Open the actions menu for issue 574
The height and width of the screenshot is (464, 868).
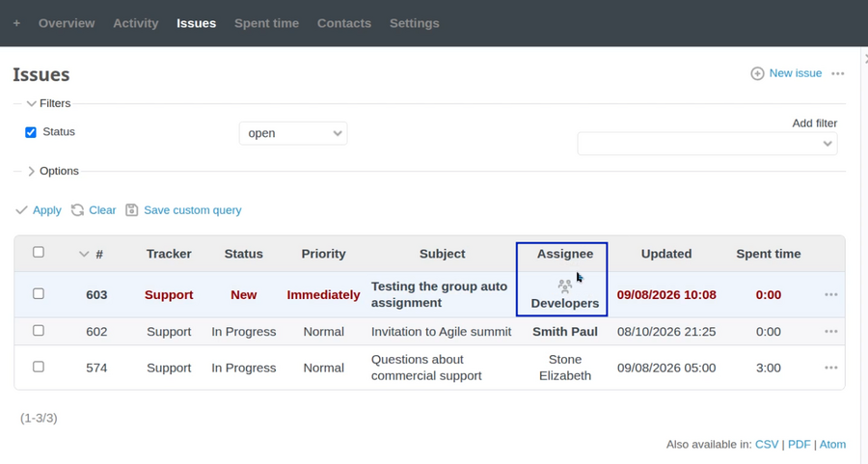tap(831, 368)
